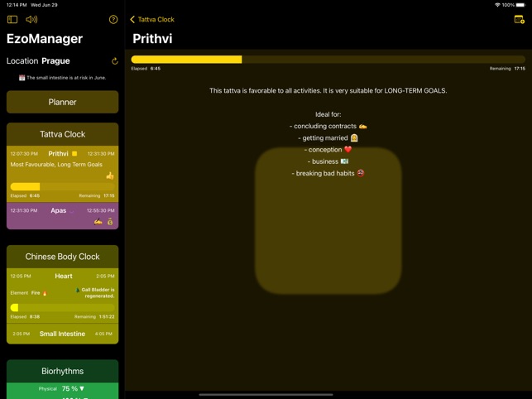Viewport: 532px width, 399px height.
Task: Open the Planner button
Action: (62, 102)
